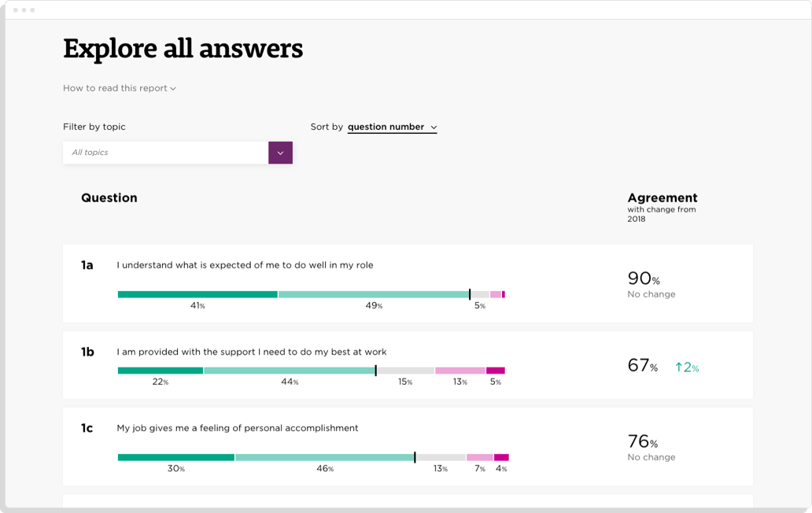Click light green 46% segment in question 1c
The width and height of the screenshot is (812, 513).
pyautogui.click(x=324, y=457)
